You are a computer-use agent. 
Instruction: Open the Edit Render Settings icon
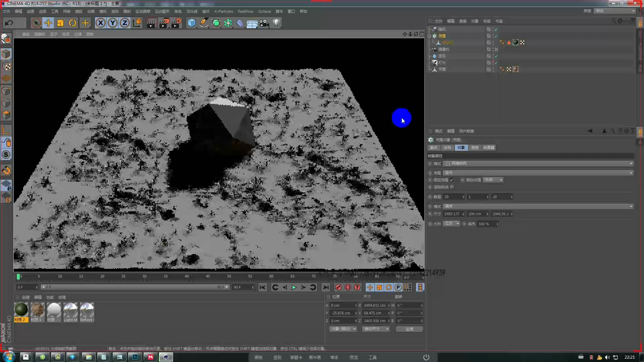point(176,23)
